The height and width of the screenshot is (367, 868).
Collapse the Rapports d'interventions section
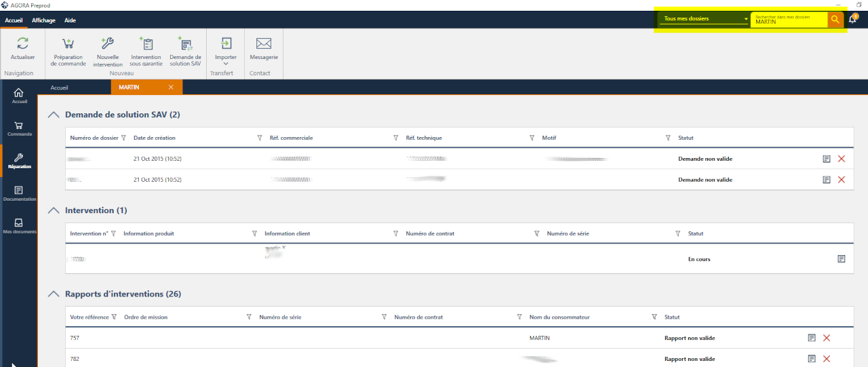[x=54, y=294]
